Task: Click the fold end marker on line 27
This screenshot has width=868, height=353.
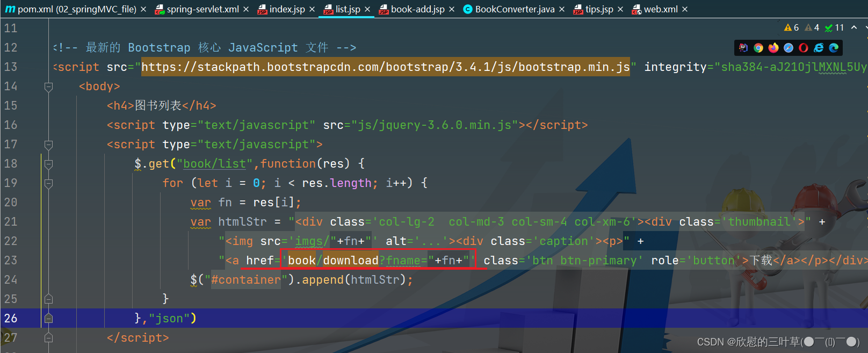Action: (48, 337)
